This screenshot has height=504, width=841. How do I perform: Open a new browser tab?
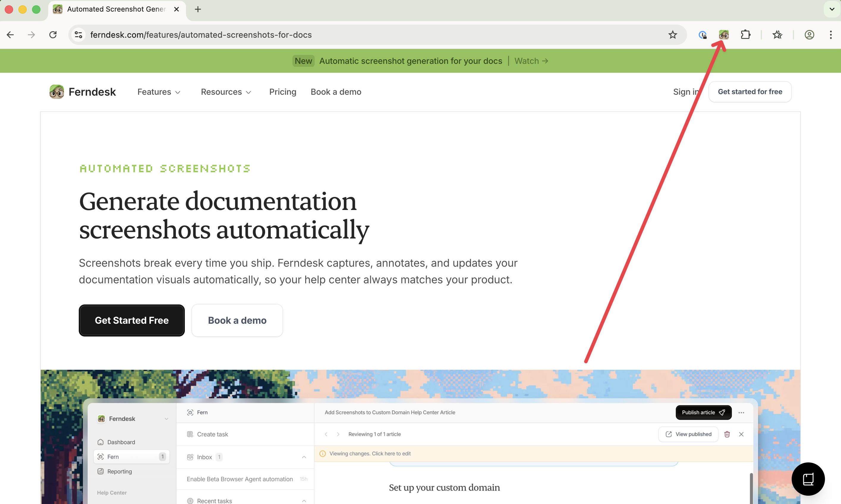pyautogui.click(x=198, y=9)
